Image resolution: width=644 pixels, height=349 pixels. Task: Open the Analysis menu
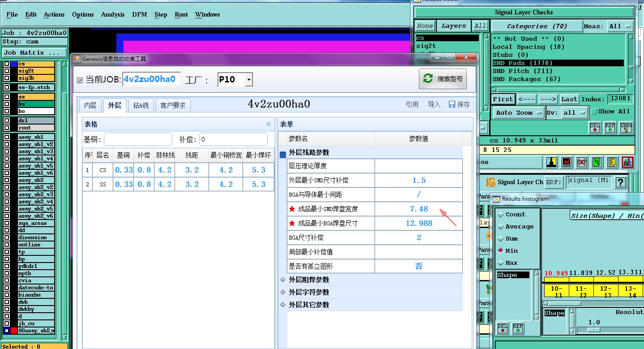tap(113, 14)
